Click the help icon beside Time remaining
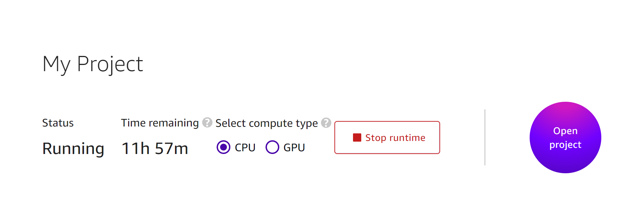Screen dimensions: 644x198 click(207, 122)
